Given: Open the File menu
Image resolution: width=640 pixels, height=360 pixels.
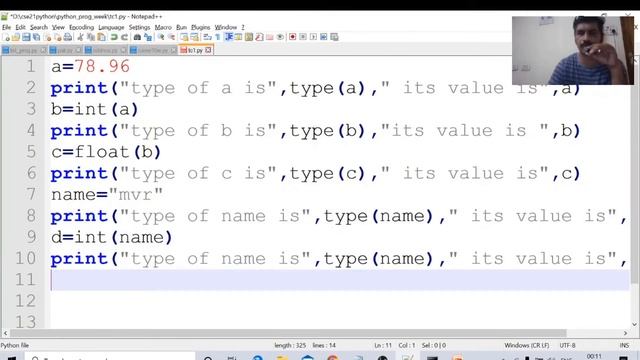Looking at the screenshot, I should (x=7, y=27).
